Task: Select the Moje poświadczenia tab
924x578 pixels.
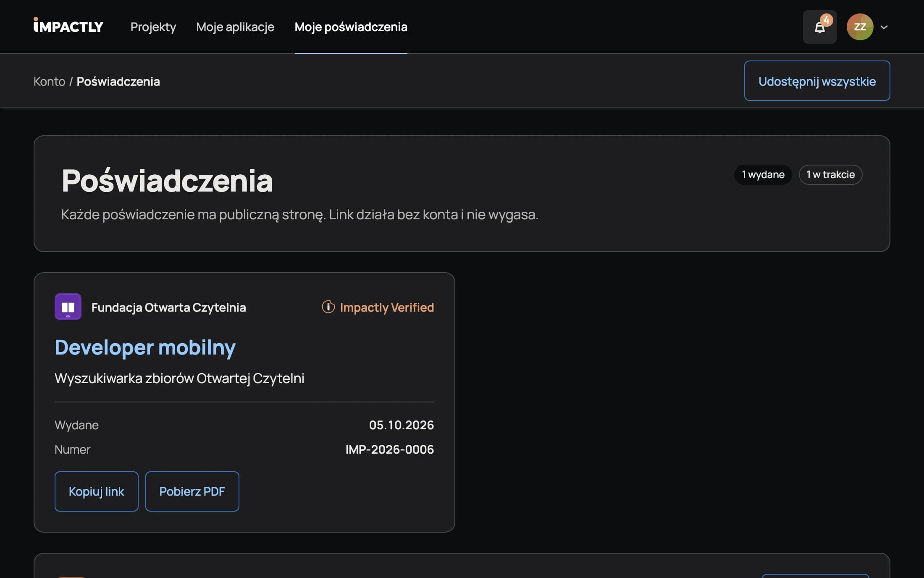Action: (x=351, y=27)
